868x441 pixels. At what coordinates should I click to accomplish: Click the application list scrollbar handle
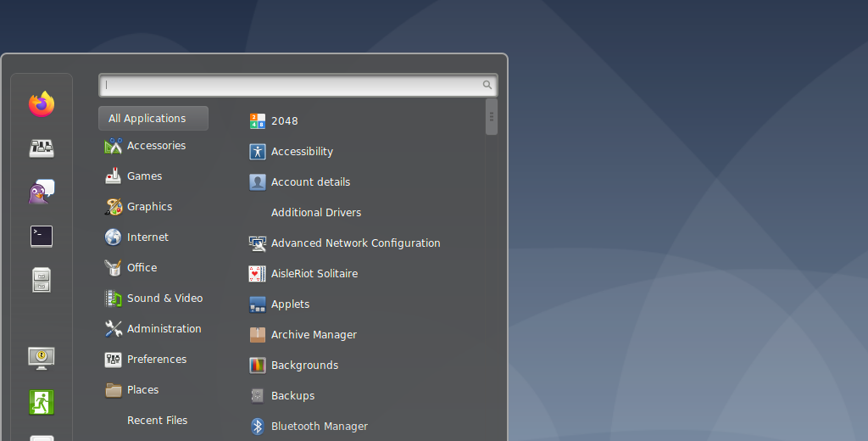(x=492, y=117)
